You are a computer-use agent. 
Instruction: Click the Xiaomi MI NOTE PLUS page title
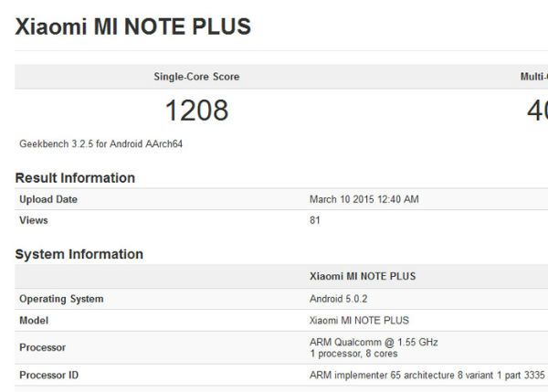132,26
